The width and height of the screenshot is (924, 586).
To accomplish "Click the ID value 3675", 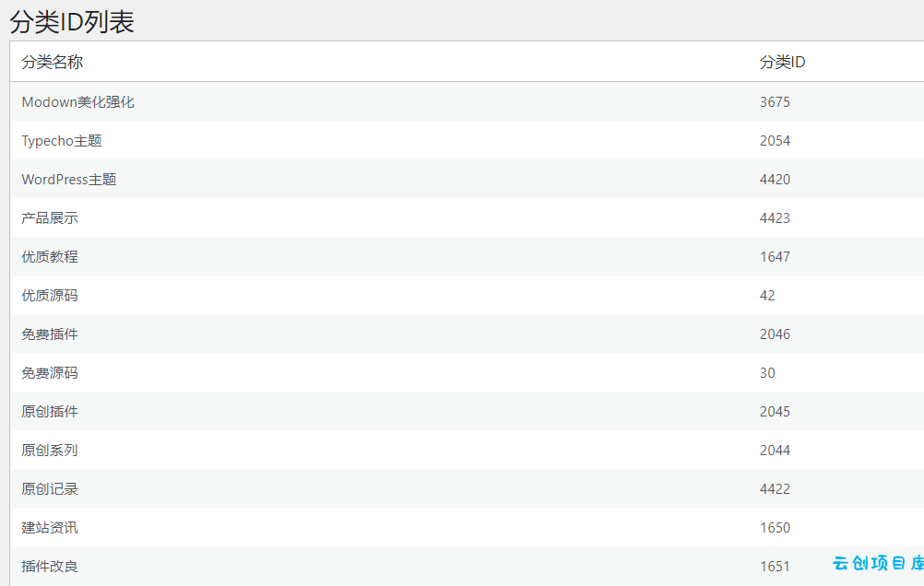I will 775,102.
